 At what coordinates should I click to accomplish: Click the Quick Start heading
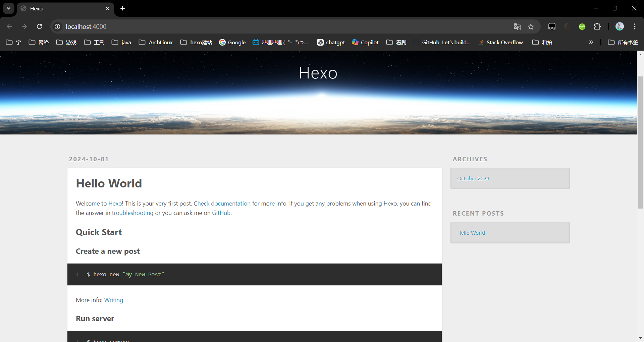tap(99, 232)
